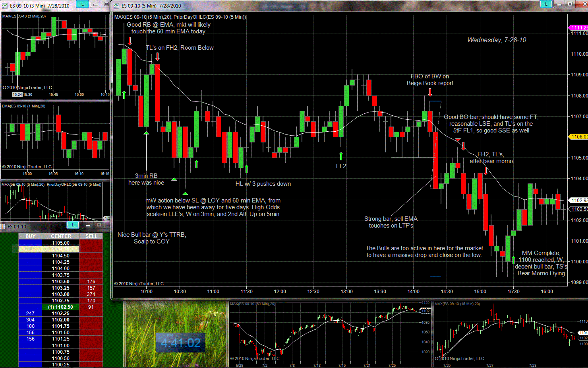
Task: Click the sell cell showing 374 at 1103.00
Action: (x=91, y=294)
